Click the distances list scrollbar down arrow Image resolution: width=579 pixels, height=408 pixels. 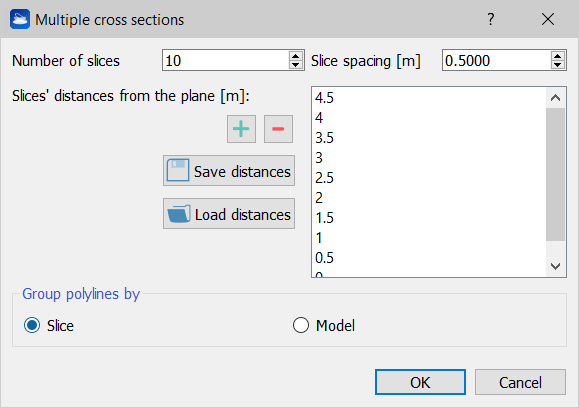pyautogui.click(x=555, y=266)
